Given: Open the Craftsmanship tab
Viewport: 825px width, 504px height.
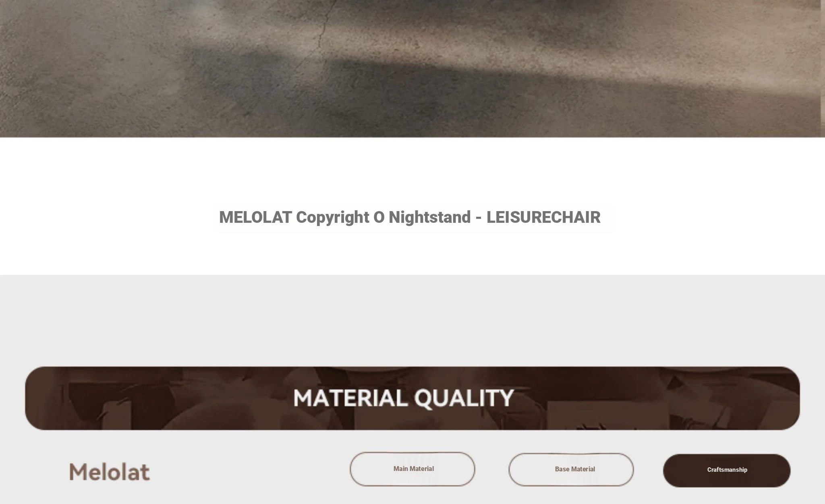Looking at the screenshot, I should [x=727, y=471].
